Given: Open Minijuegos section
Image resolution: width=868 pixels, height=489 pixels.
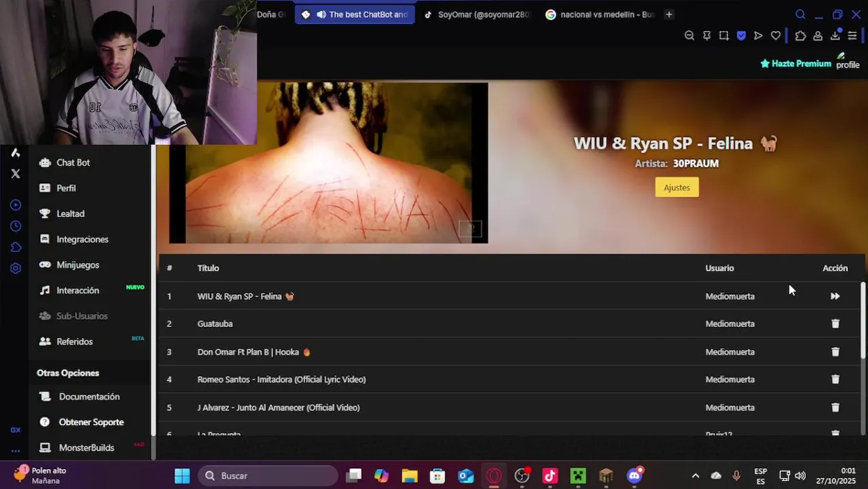Looking at the screenshot, I should (77, 265).
